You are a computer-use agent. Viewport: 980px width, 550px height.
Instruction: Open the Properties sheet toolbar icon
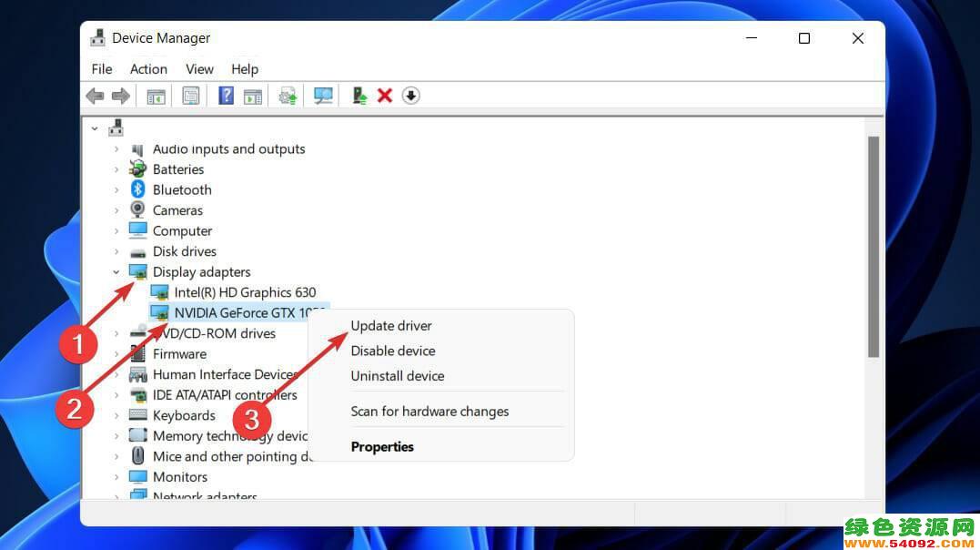[190, 96]
